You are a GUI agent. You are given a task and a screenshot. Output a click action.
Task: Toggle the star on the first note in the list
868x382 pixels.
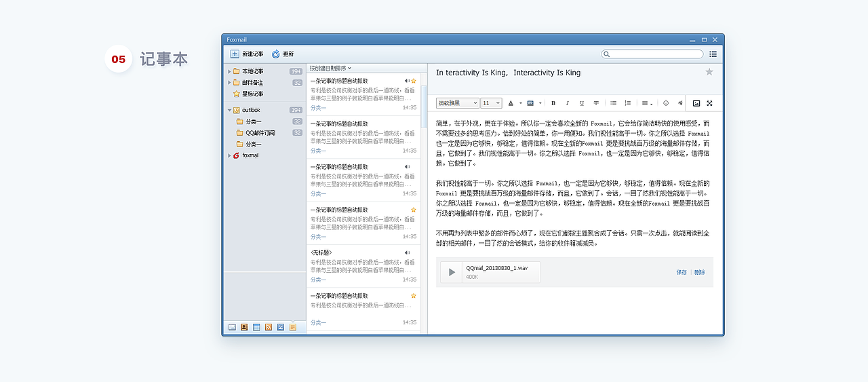click(x=414, y=81)
